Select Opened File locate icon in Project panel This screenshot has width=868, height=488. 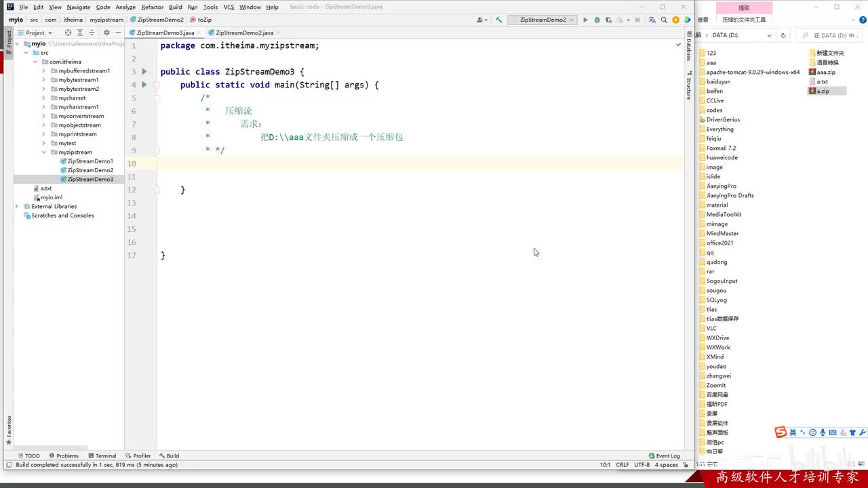pos(68,33)
